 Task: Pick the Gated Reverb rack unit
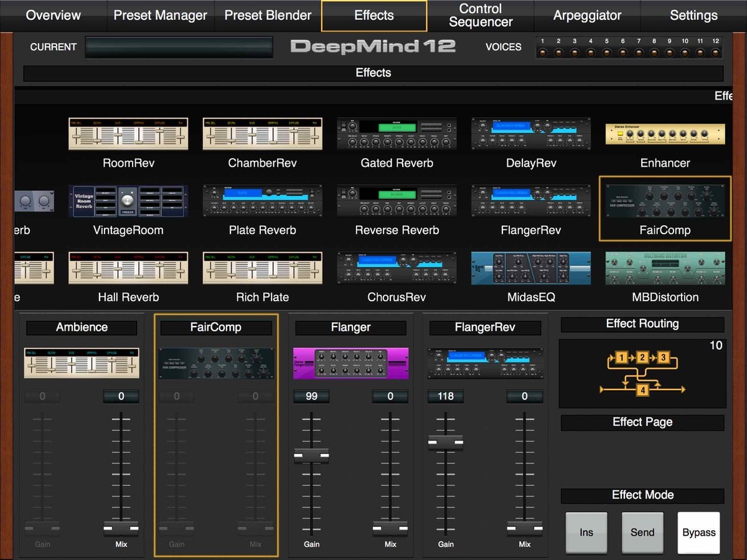click(x=397, y=134)
